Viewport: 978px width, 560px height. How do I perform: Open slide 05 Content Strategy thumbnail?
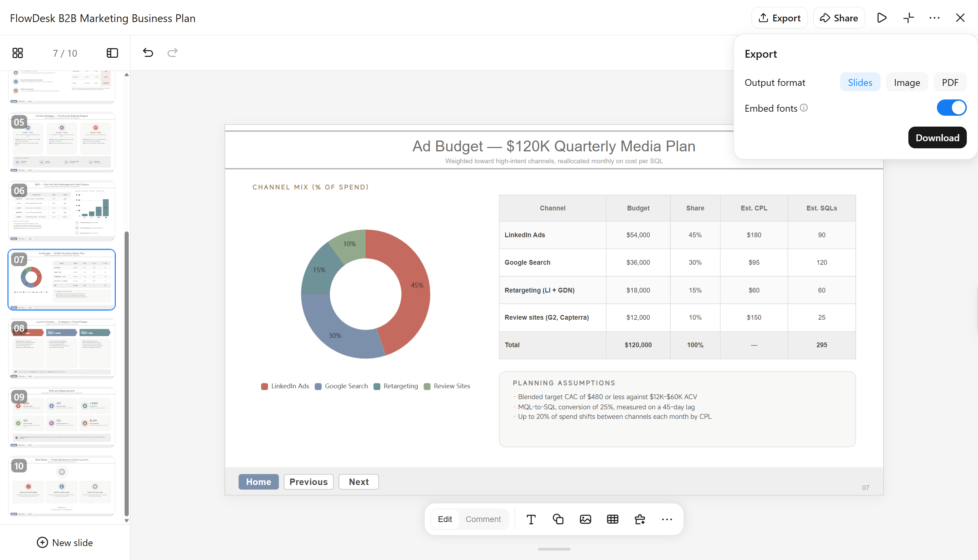[x=61, y=142]
